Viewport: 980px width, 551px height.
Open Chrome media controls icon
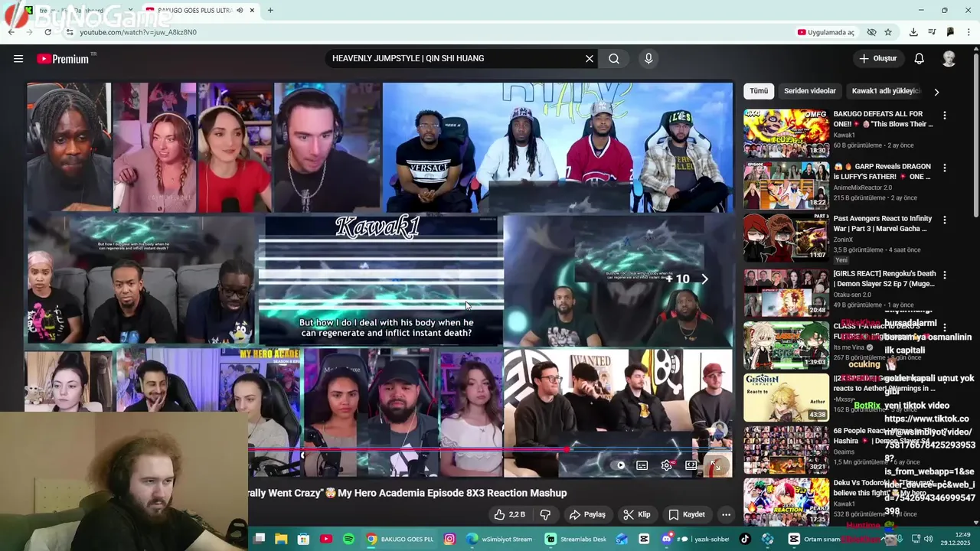pos(932,32)
